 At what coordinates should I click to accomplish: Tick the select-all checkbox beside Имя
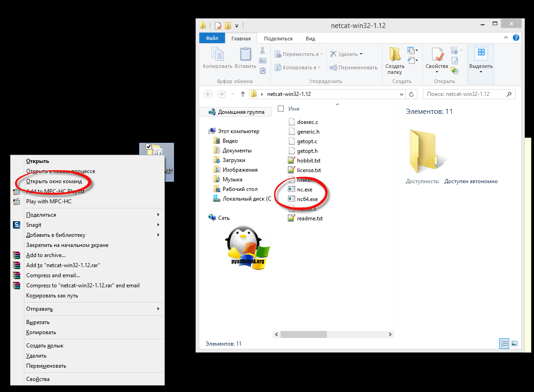tap(281, 109)
